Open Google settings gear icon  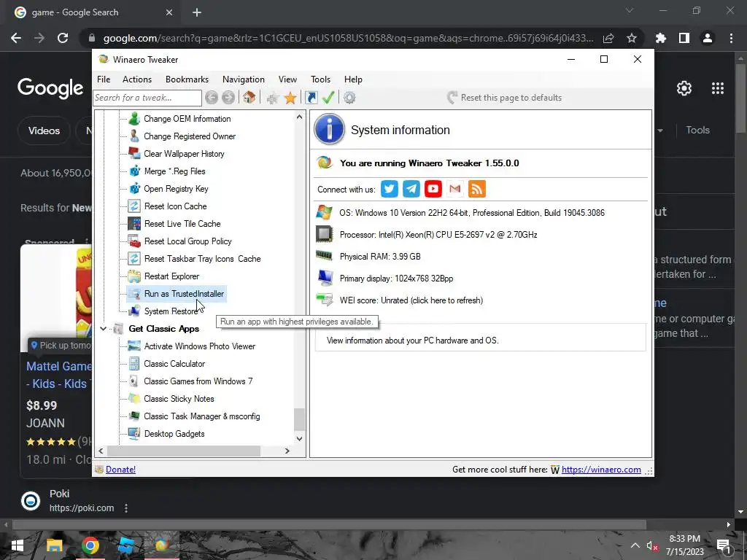pos(684,88)
